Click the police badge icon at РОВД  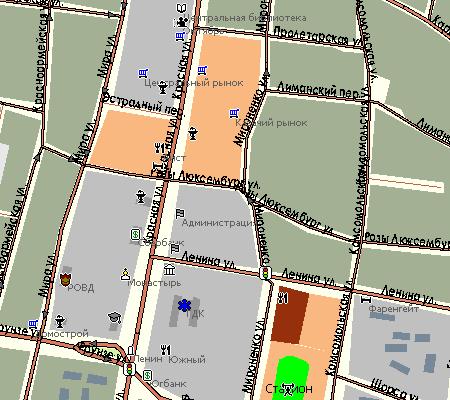65,279
